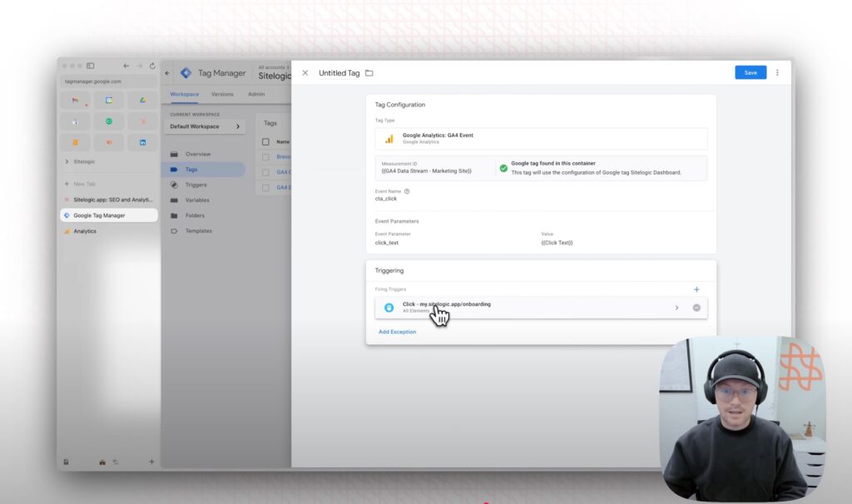The height and width of the screenshot is (504, 852).
Task: Check the select-all checkbox above the tags list
Action: coord(265,142)
